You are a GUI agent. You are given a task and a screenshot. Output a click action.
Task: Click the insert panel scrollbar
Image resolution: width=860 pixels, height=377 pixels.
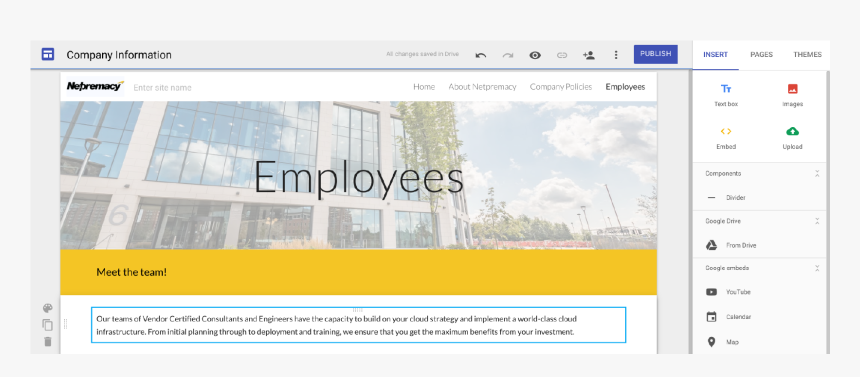828,212
